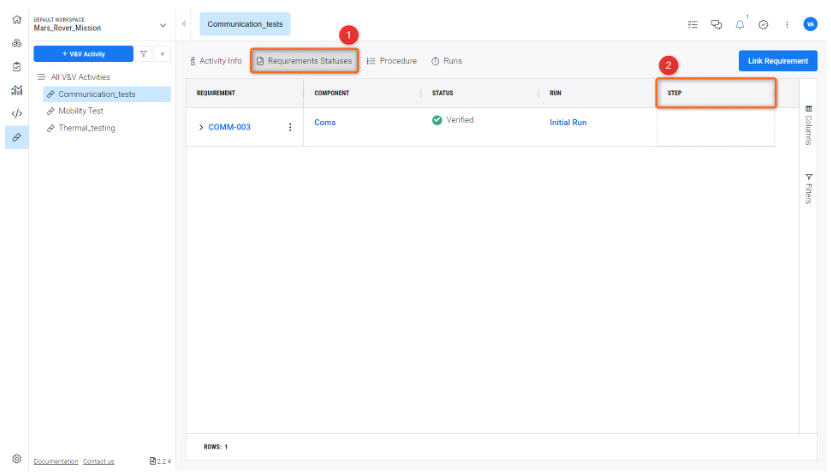Open the Home icon in left sidebar
The image size is (831, 476).
point(16,20)
